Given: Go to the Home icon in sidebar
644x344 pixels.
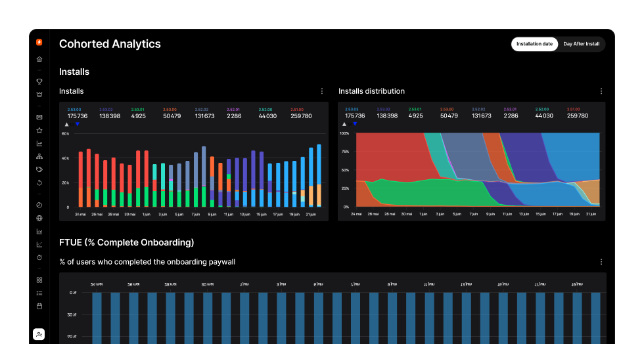Looking at the screenshot, I should pyautogui.click(x=39, y=59).
